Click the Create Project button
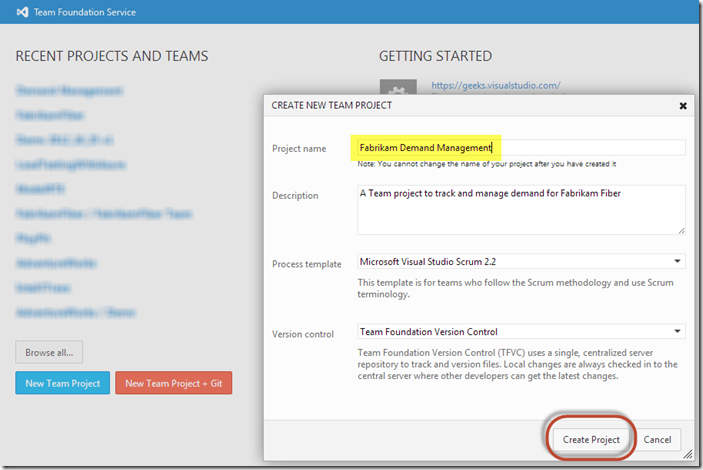Viewport: 703px width, 470px height. point(591,440)
